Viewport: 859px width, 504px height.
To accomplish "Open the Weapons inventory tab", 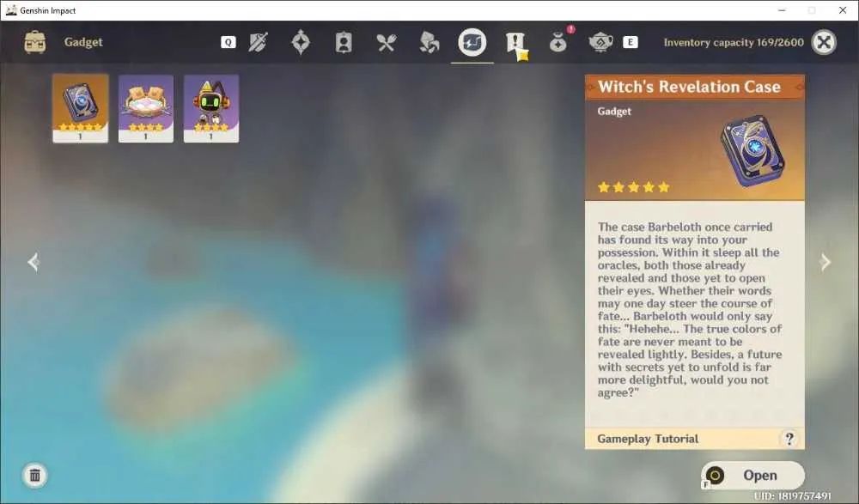I will 258,42.
